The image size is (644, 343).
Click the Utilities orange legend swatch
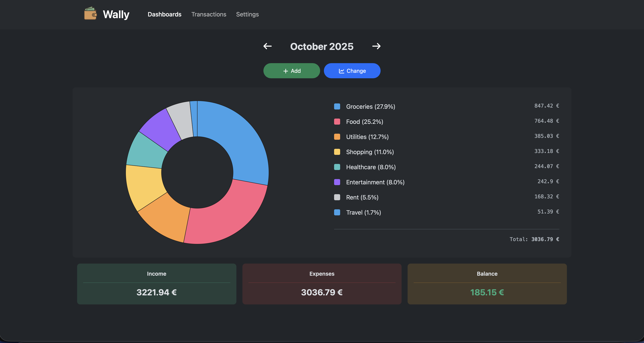click(337, 137)
